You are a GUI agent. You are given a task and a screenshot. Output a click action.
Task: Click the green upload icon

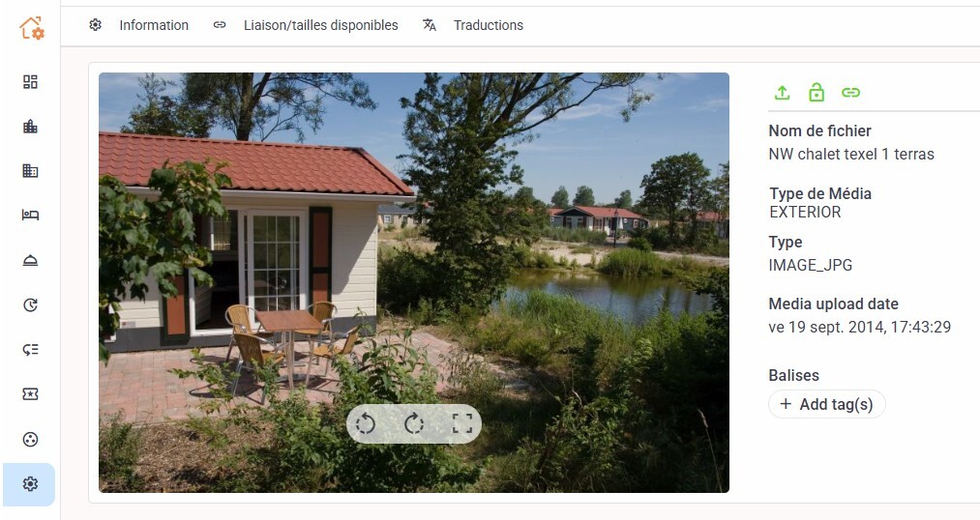[782, 93]
